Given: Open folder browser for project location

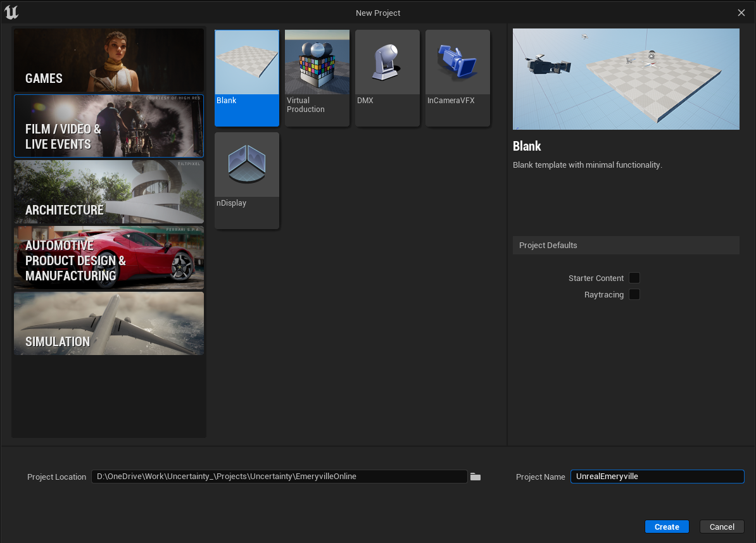Looking at the screenshot, I should point(476,477).
